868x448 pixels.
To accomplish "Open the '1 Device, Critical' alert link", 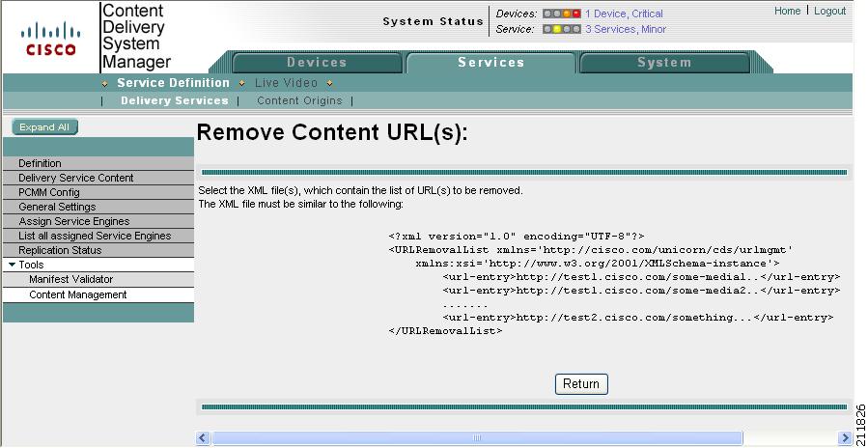I will coord(624,14).
